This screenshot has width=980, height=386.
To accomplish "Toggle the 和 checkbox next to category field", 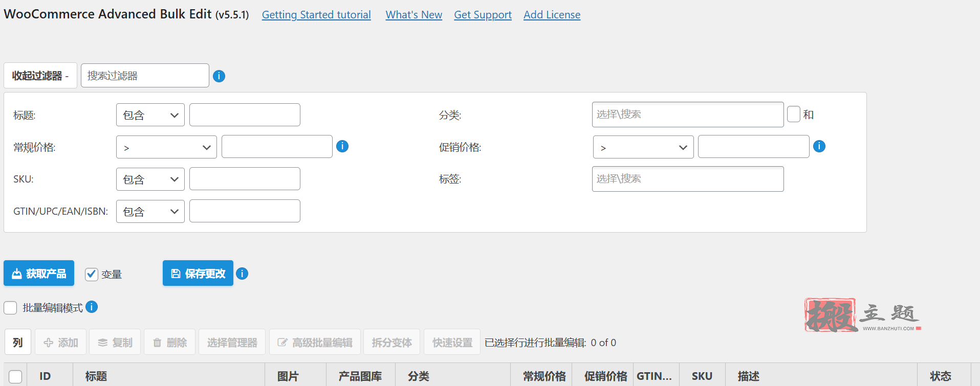I will point(794,114).
